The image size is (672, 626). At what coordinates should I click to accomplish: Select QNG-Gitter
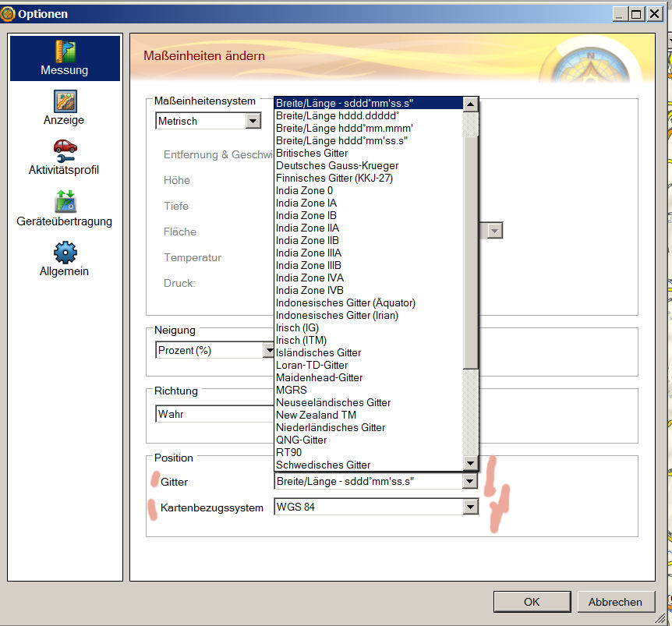369,440
